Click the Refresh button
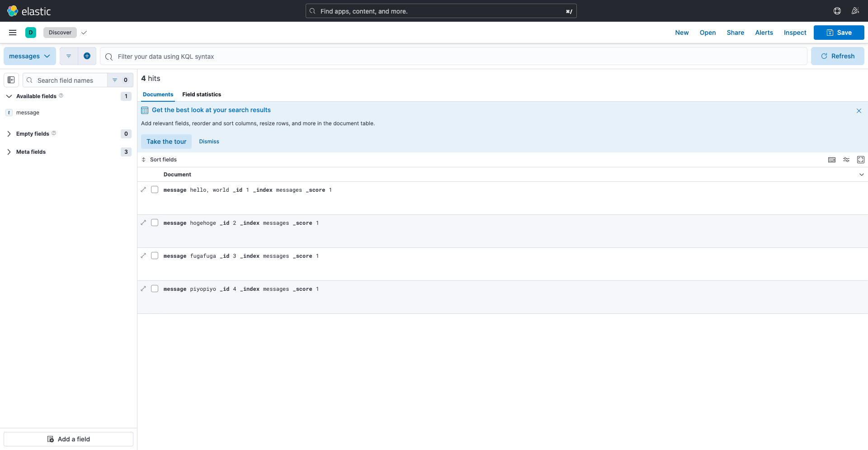This screenshot has height=450, width=868. 838,56
